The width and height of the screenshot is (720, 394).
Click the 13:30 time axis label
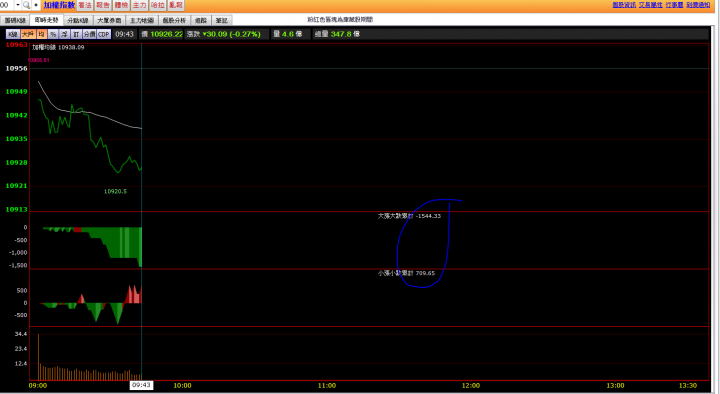(x=687, y=386)
